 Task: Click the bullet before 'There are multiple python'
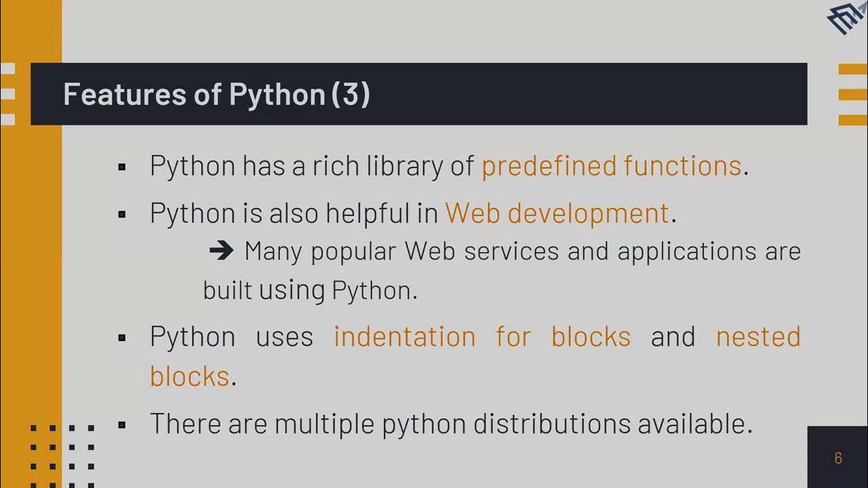tap(122, 425)
